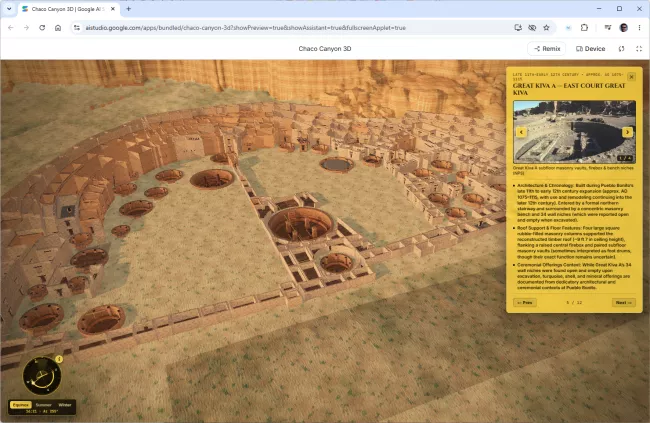Screen dimensions: 650x423
Task: Click the Remix button
Action: click(x=547, y=49)
